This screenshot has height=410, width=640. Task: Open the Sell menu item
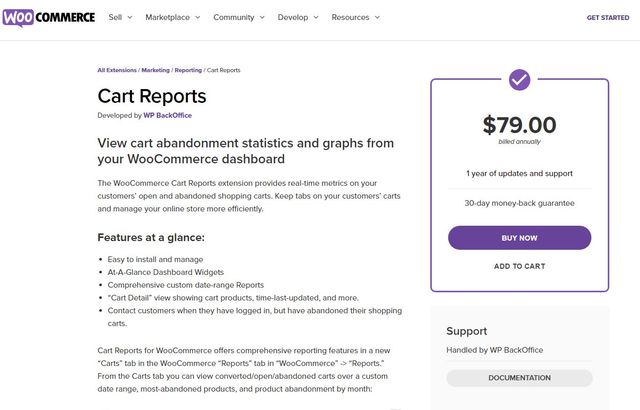[115, 18]
